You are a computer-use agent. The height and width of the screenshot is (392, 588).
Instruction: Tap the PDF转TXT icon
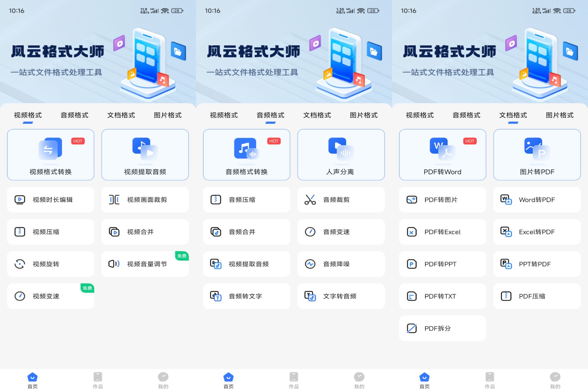click(x=412, y=296)
